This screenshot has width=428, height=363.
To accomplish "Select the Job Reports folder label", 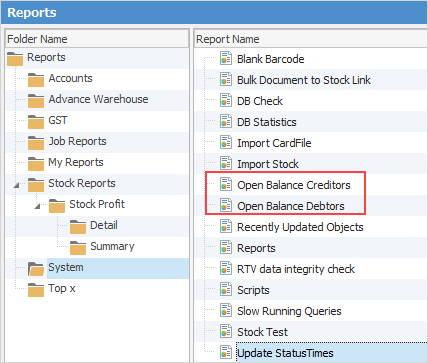I will click(77, 141).
